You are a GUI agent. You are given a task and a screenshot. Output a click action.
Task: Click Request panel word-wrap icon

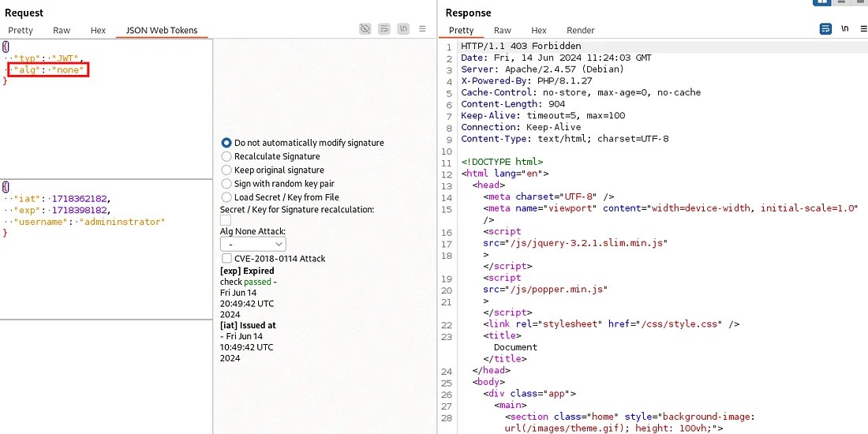click(384, 29)
